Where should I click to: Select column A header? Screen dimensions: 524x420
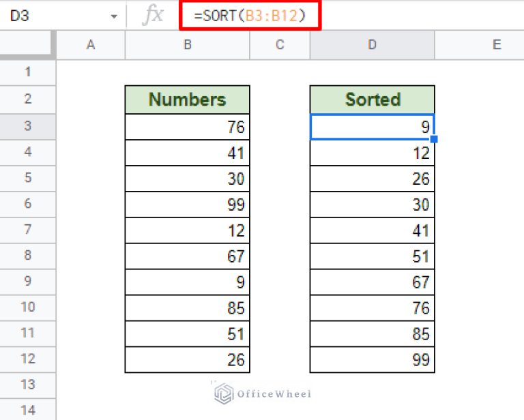pos(91,45)
